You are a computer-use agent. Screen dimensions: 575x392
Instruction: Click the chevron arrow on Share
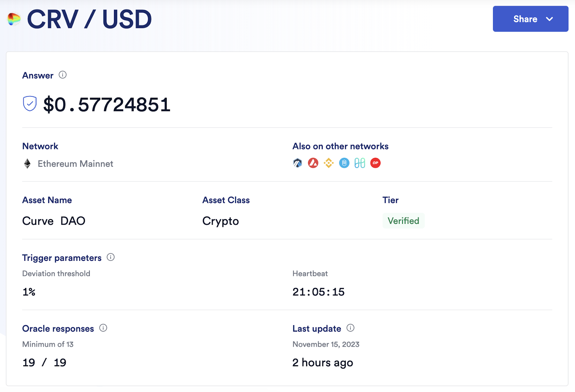click(549, 19)
